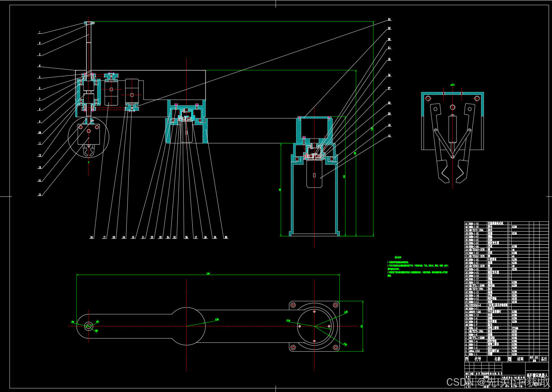The width and height of the screenshot is (552, 392).
Task: Select part balloon number 26
Action: (186, 237)
